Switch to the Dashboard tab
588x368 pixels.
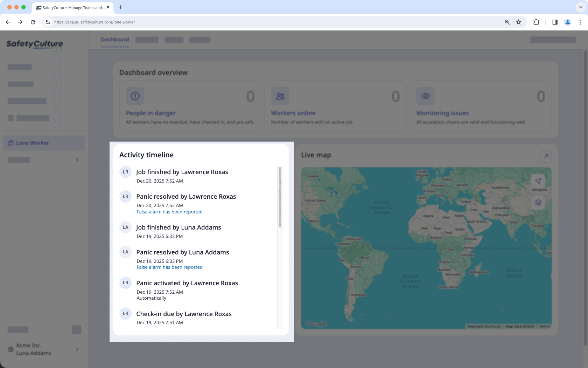point(114,40)
